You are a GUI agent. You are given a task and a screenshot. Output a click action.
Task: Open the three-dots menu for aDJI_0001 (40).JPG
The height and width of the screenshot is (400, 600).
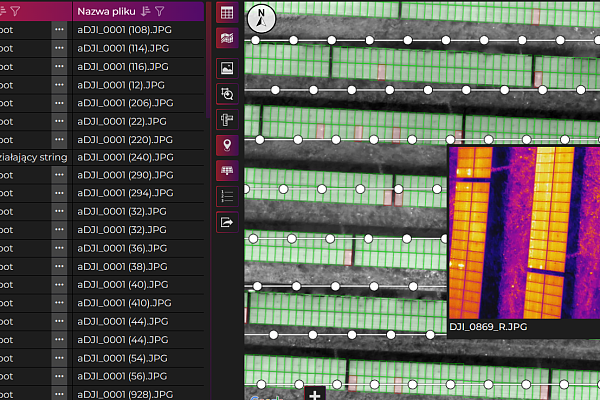tap(59, 285)
